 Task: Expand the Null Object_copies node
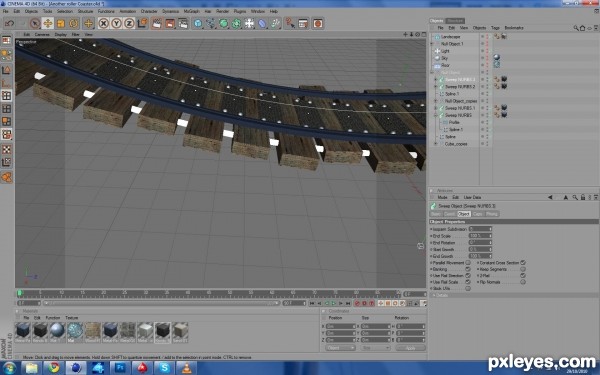(x=435, y=101)
